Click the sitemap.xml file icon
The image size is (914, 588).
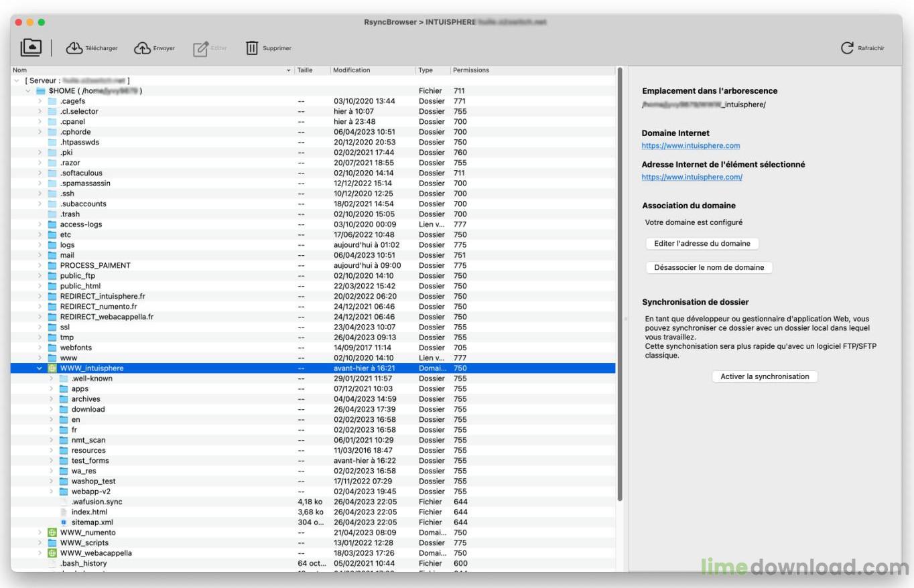[64, 522]
